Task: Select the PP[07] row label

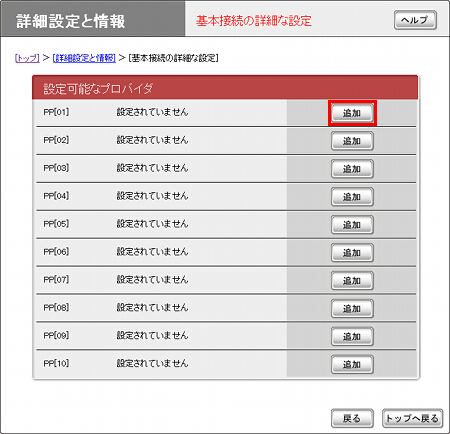Action: [x=56, y=279]
